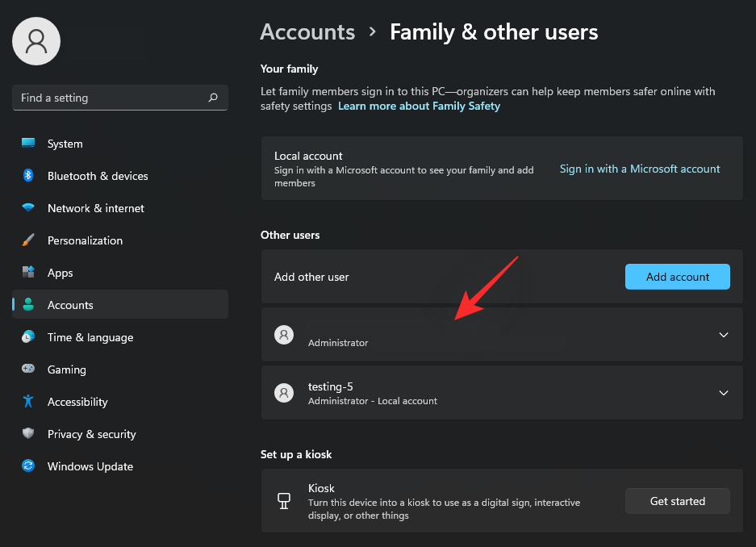Open Network & internet via Wi-Fi icon
This screenshot has height=547, width=756.
click(28, 208)
